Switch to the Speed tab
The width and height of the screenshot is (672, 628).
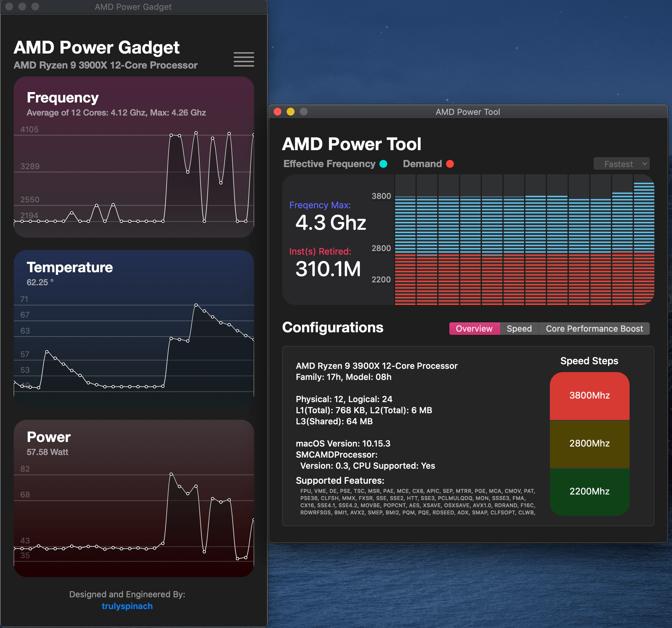[519, 328]
